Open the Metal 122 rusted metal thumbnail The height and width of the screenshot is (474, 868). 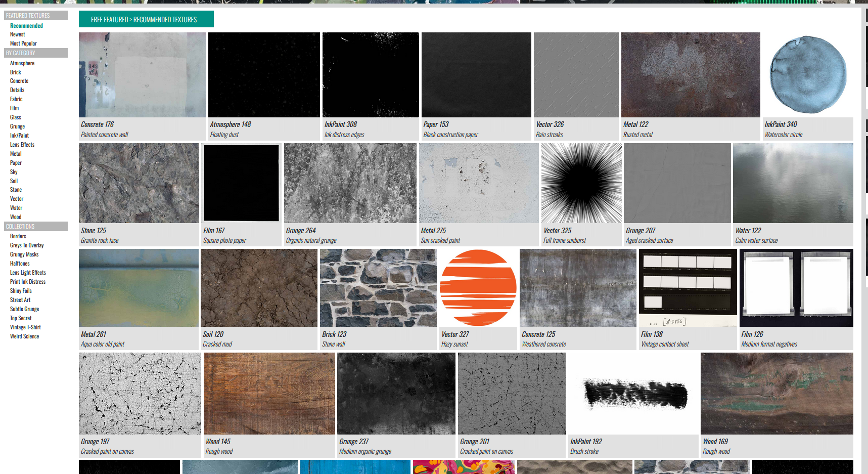tap(691, 75)
